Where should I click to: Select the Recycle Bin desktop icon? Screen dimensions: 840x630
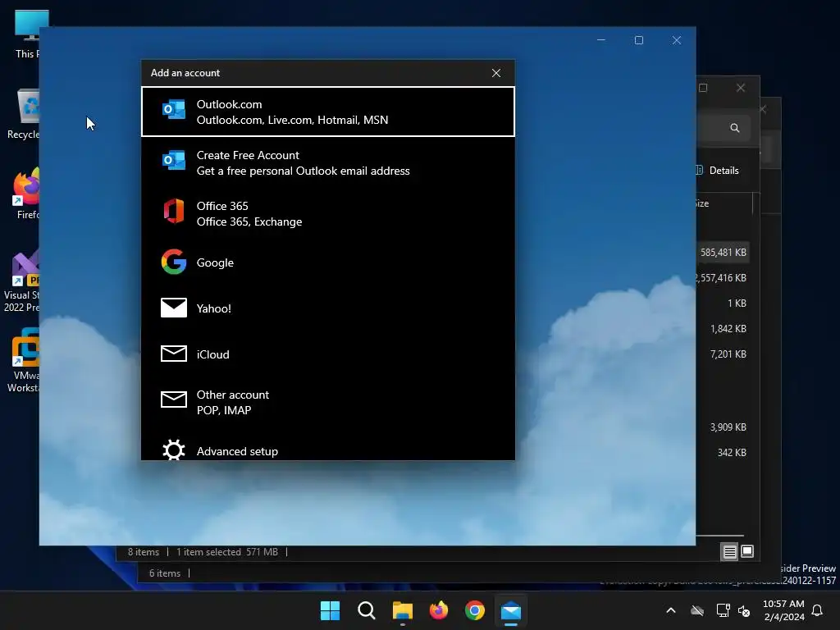tap(23, 115)
